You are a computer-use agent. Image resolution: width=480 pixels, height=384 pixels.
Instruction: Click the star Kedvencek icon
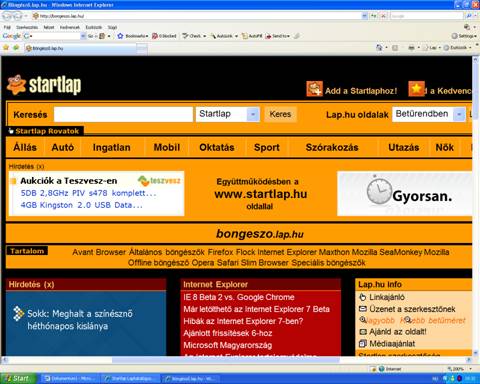click(x=417, y=89)
